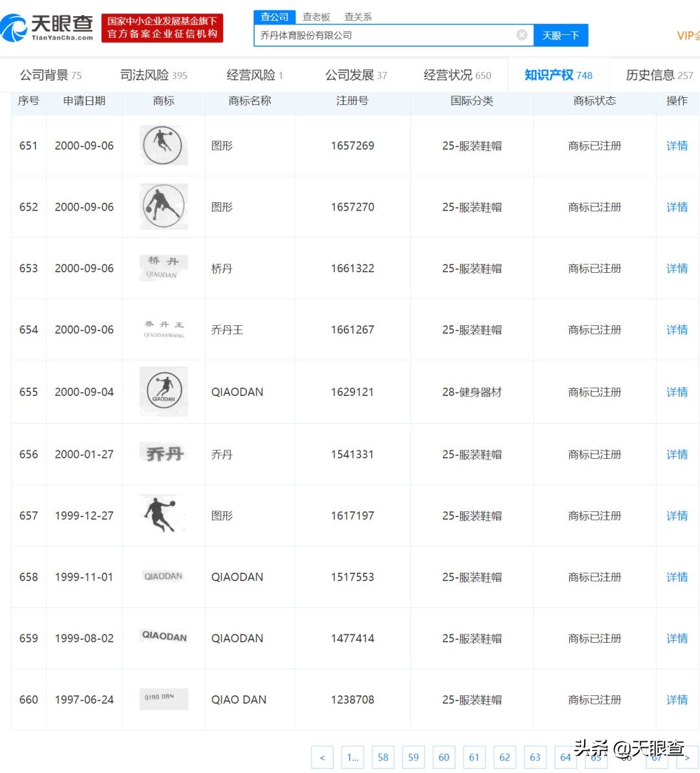Open trademark image for row 651
The image size is (700, 773).
(163, 145)
